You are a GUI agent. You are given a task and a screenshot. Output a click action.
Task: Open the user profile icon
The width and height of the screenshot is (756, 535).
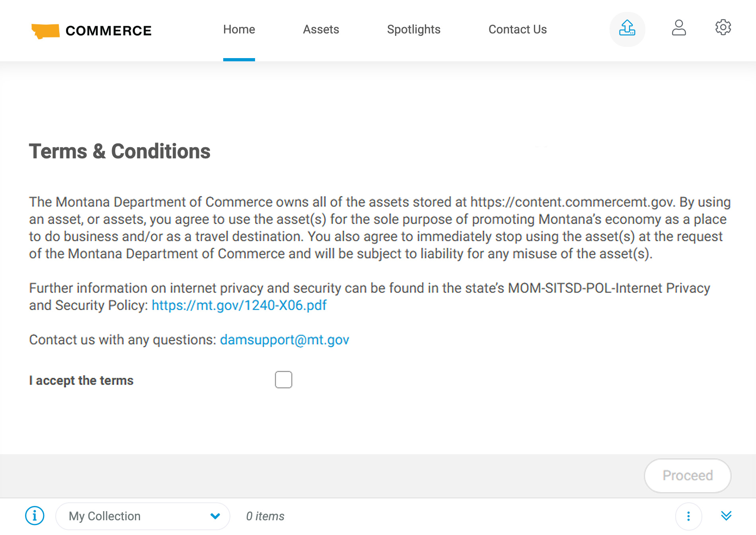click(x=679, y=28)
